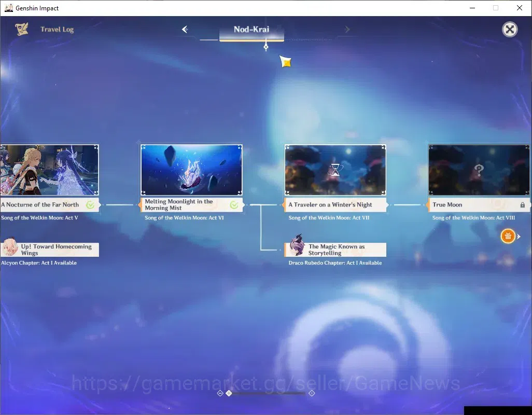The height and width of the screenshot is (415, 532).
Task: Open the orange gift reward icon
Action: [508, 236]
